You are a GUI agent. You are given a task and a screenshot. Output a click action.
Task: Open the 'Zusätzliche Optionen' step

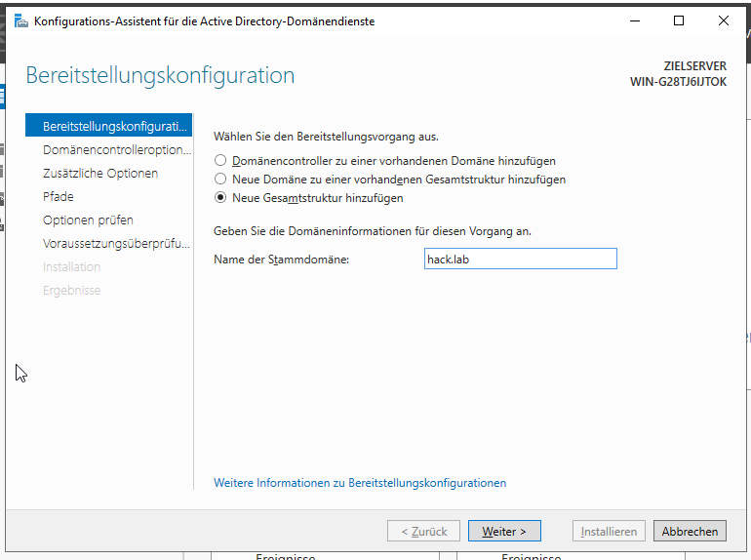coord(100,174)
